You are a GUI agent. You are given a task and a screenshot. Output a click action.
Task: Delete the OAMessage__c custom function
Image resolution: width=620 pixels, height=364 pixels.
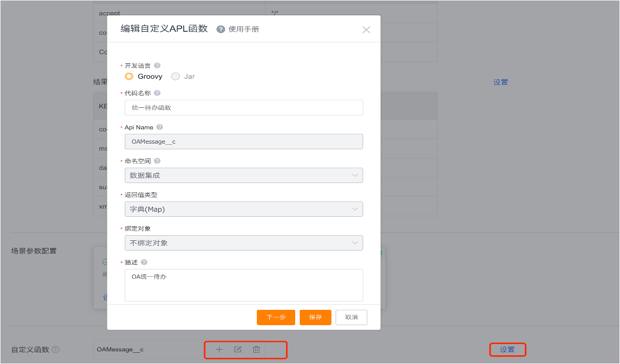click(x=256, y=350)
